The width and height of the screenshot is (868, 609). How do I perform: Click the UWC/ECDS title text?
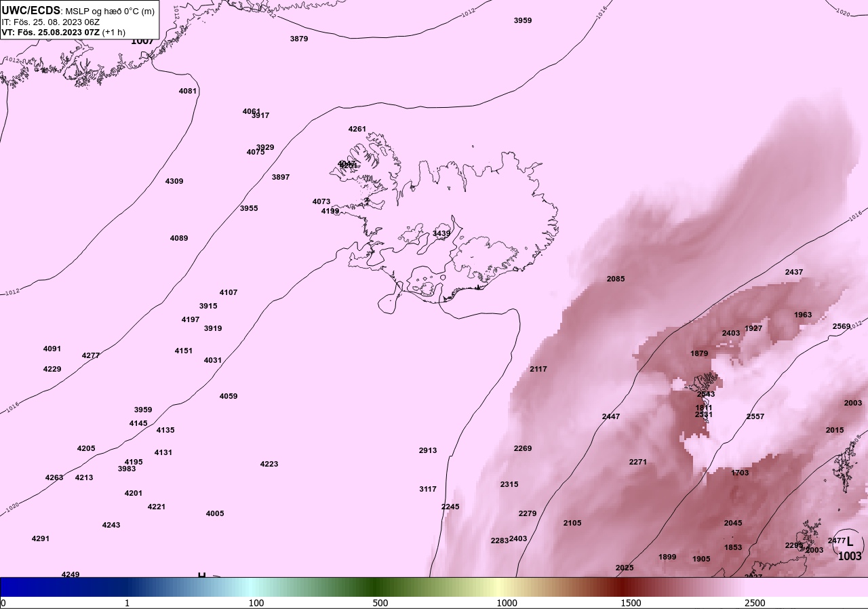31,10
